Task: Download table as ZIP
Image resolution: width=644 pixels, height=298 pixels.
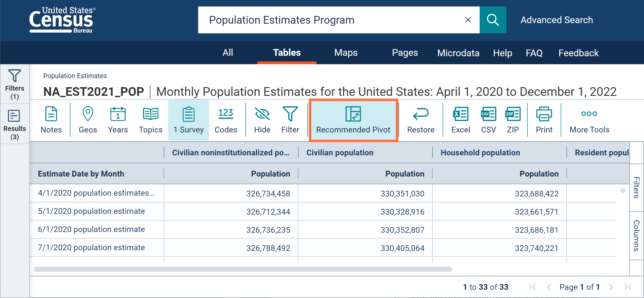Action: pyautogui.click(x=513, y=120)
